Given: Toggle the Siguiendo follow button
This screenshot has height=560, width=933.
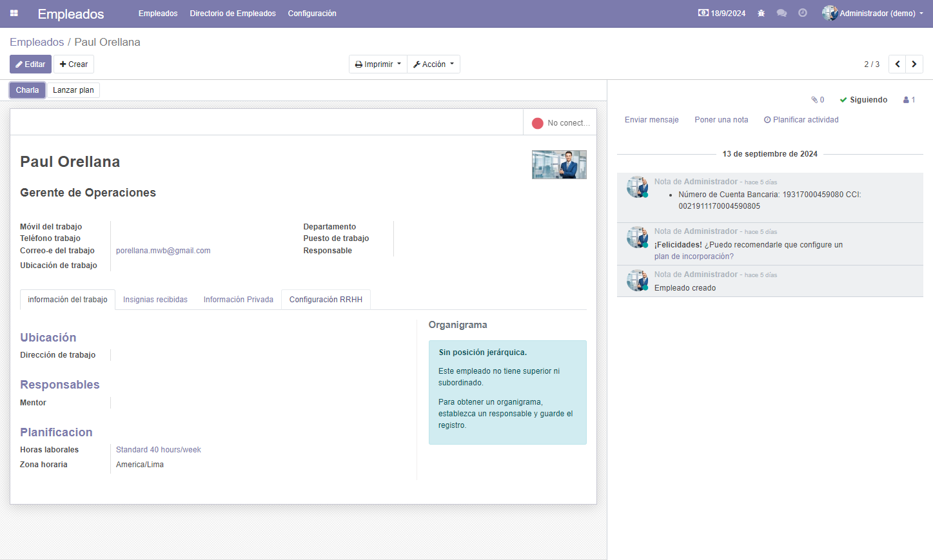Looking at the screenshot, I should click(863, 100).
